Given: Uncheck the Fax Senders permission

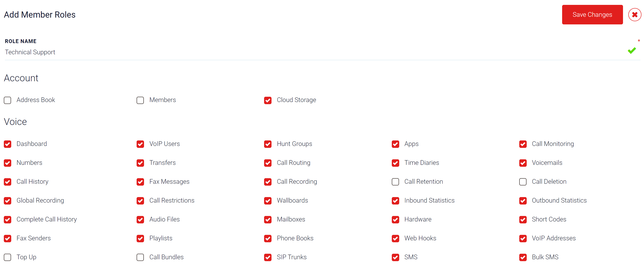Looking at the screenshot, I should (7, 238).
